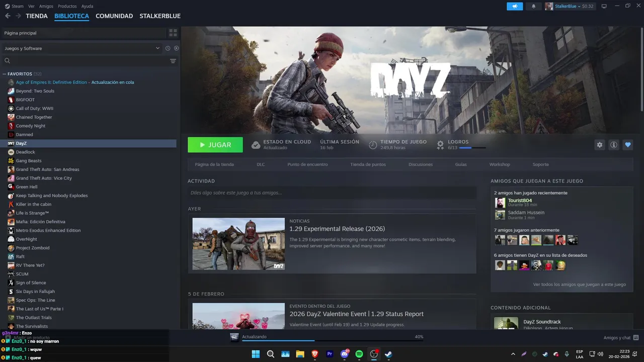This screenshot has height=362, width=644.
Task: Open Spotify from the taskbar
Action: 359,354
